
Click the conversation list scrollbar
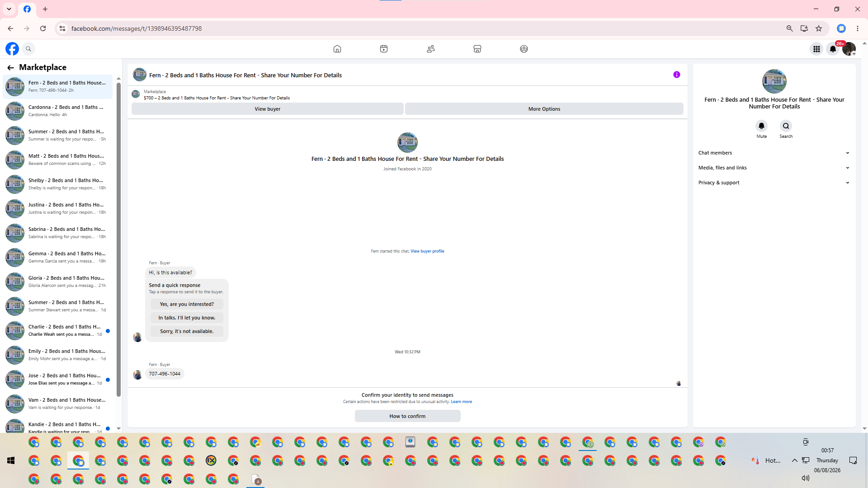118,239
